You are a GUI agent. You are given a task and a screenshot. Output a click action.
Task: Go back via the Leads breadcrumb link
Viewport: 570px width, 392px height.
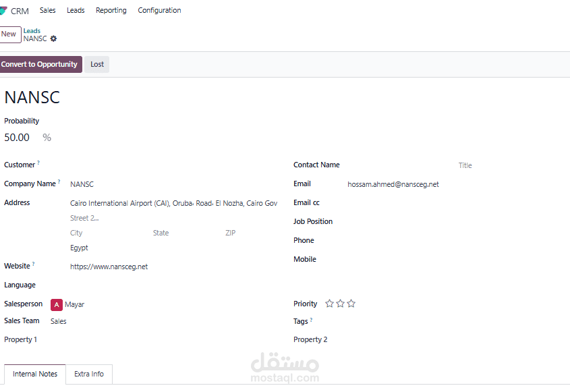click(x=32, y=31)
